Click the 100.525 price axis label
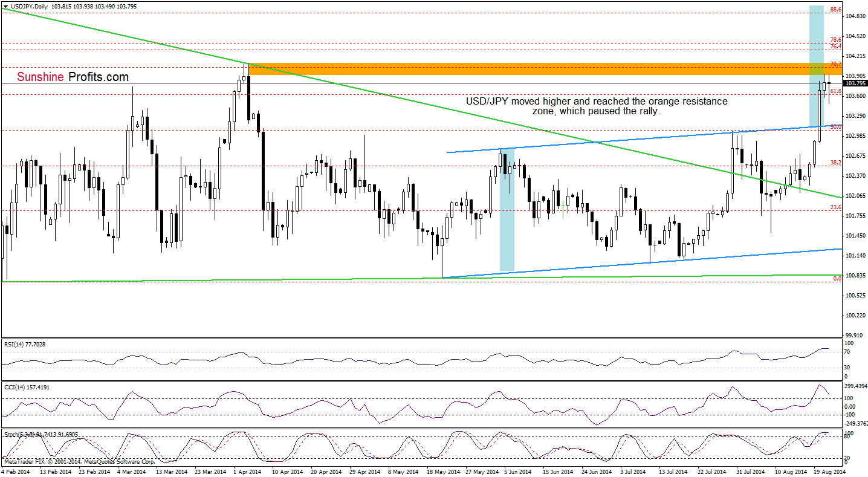 click(855, 296)
